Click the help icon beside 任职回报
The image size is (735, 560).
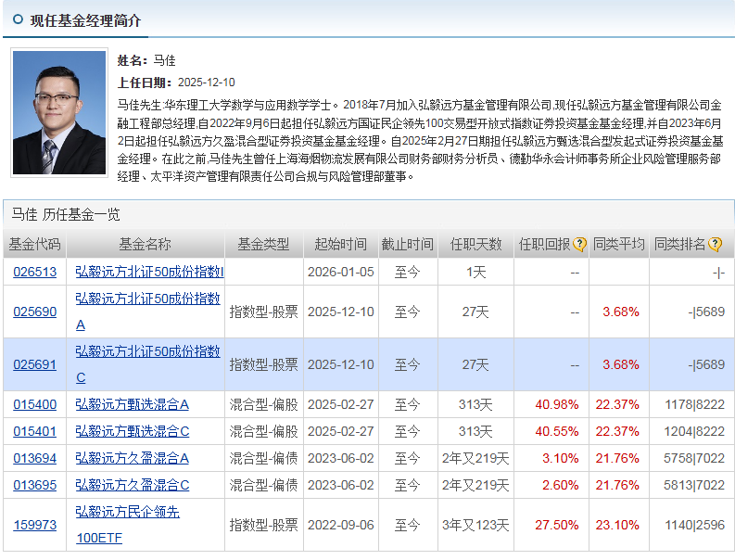(x=579, y=245)
